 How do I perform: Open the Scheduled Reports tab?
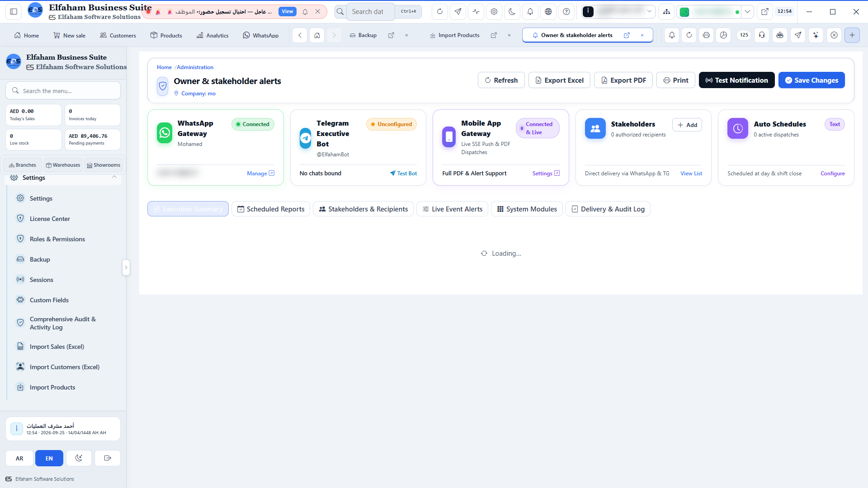tap(271, 209)
